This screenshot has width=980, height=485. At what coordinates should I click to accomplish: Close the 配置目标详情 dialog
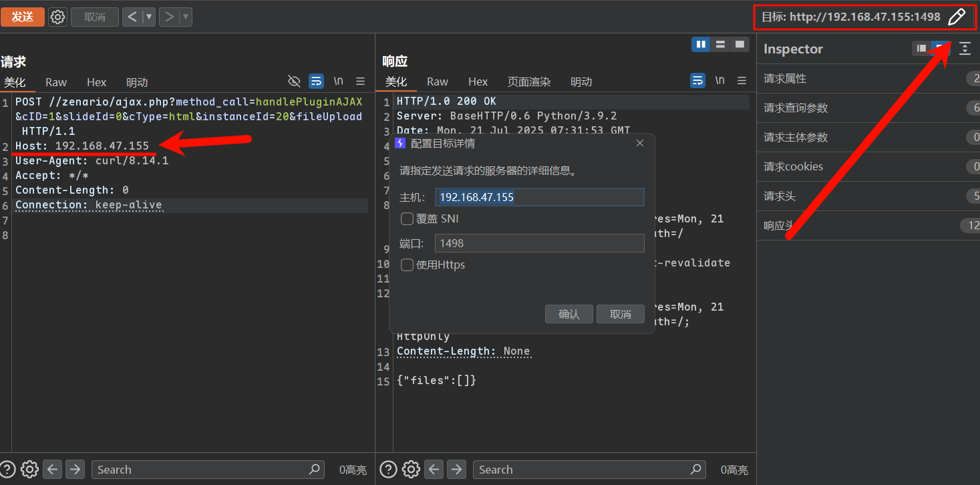[x=639, y=143]
